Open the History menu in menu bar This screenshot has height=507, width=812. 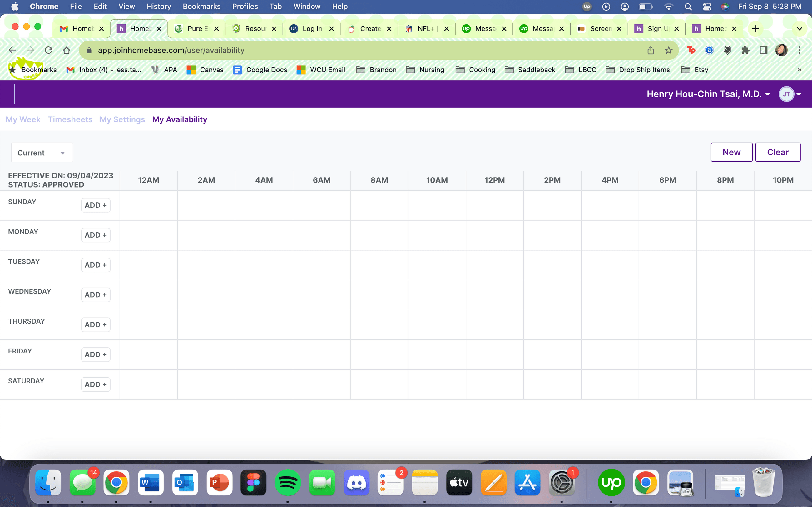(158, 6)
